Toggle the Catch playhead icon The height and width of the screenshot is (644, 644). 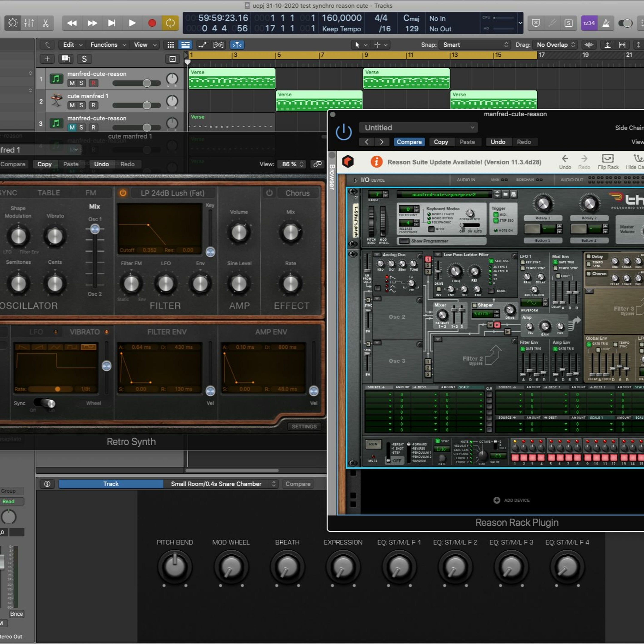(x=237, y=45)
